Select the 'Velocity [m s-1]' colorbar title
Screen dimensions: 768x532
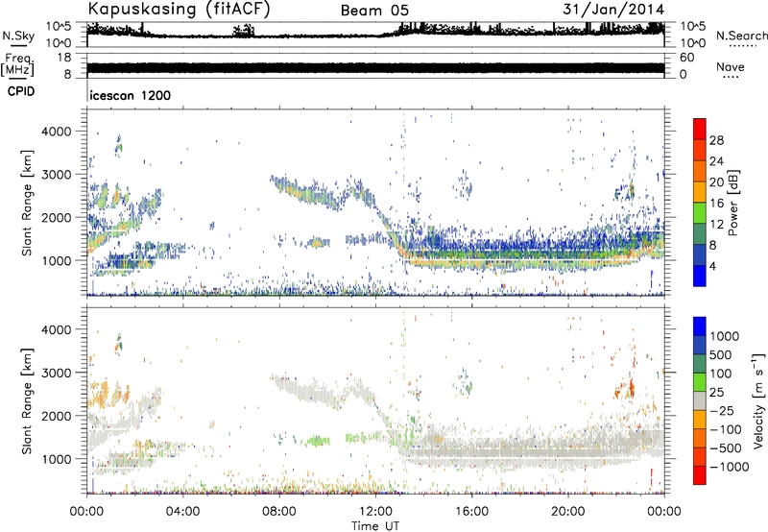758,400
